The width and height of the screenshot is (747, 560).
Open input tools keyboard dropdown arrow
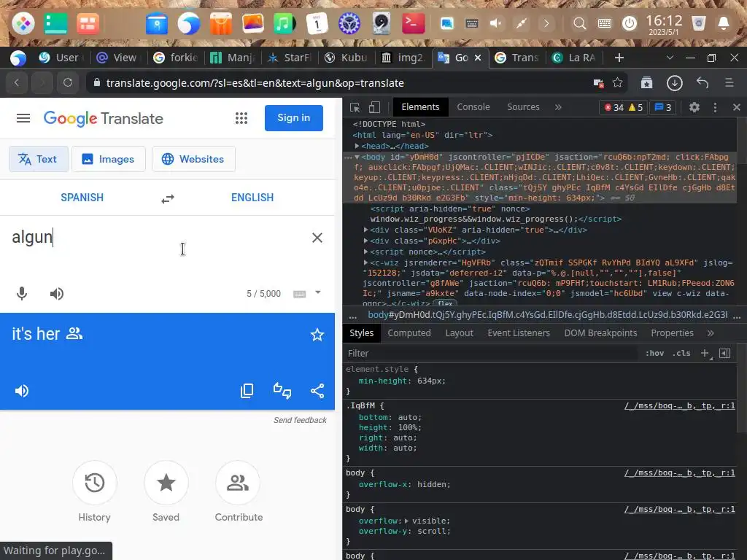pyautogui.click(x=318, y=292)
